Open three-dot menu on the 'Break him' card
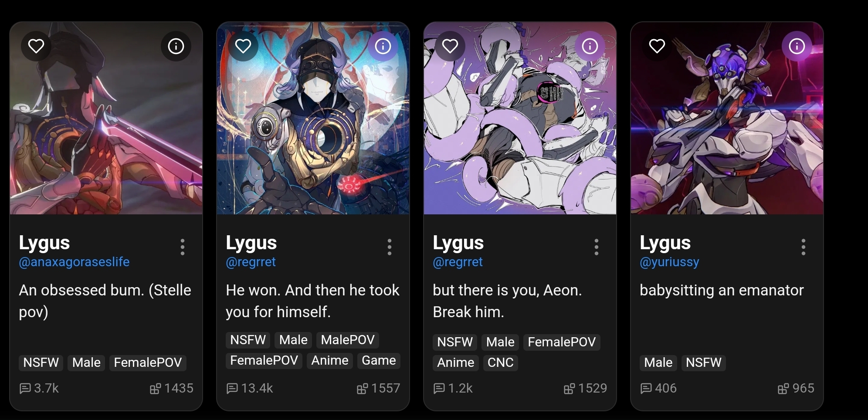Viewport: 868px width, 420px height. point(597,247)
